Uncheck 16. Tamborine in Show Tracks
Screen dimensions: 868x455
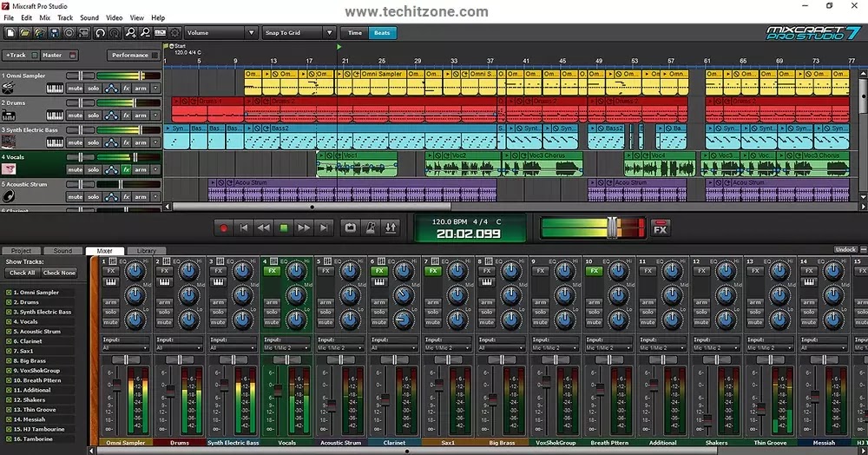9,439
